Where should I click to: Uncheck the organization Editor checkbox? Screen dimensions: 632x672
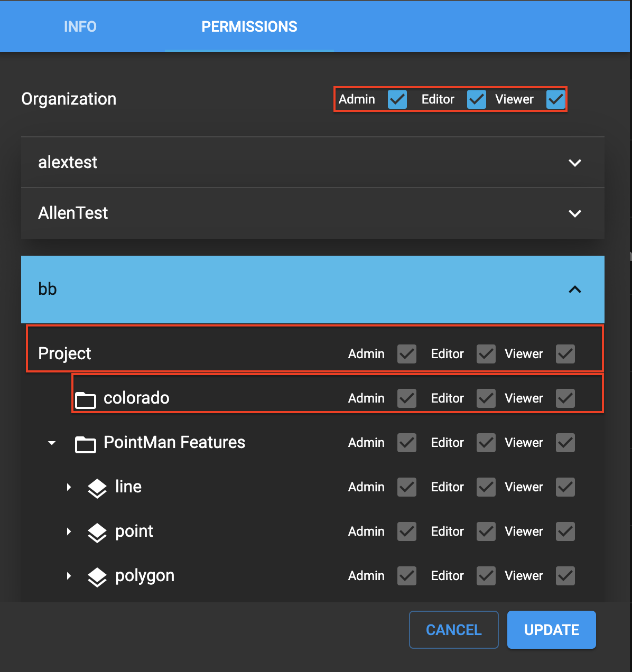(476, 99)
